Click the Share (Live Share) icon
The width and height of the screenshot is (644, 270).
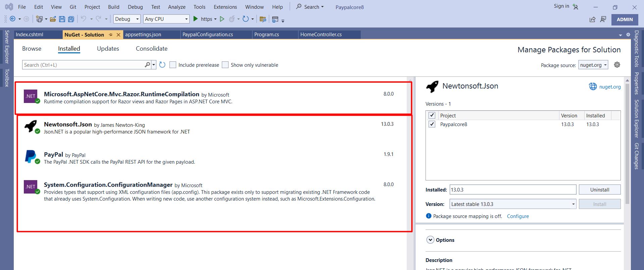[593, 19]
